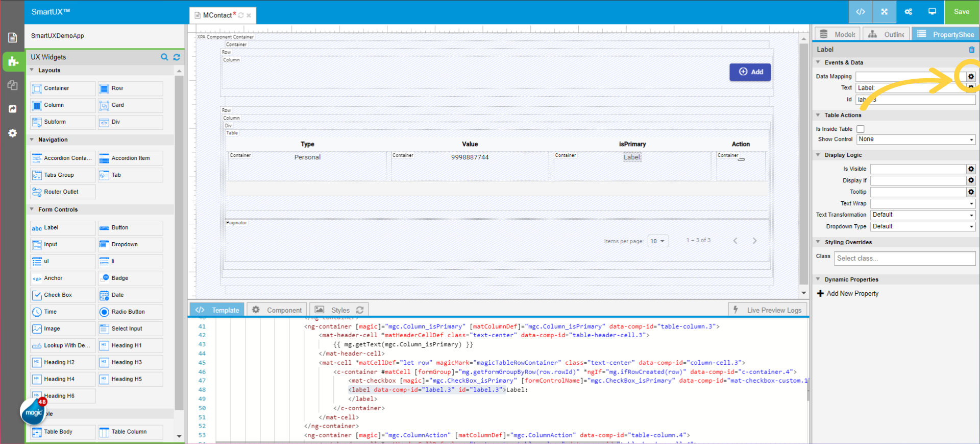Open the desktop preview monitor icon
This screenshot has width=980, height=444.
(x=932, y=12)
